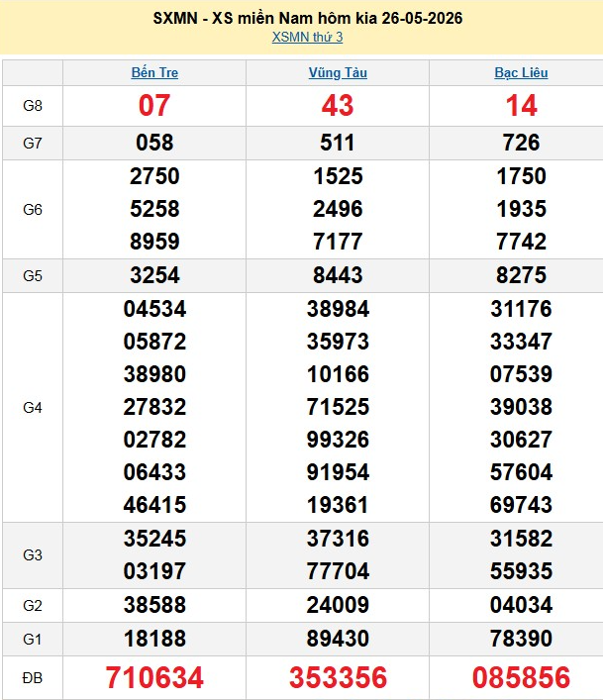This screenshot has width=603, height=700.
Task: Click G6 number 1750
Action: click(x=521, y=176)
